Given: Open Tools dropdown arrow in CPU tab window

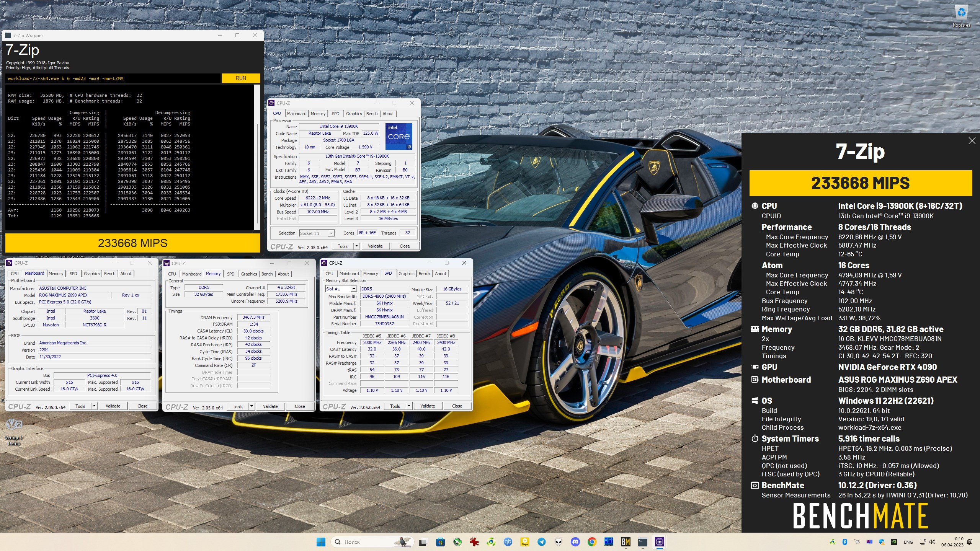Looking at the screenshot, I should coord(356,246).
